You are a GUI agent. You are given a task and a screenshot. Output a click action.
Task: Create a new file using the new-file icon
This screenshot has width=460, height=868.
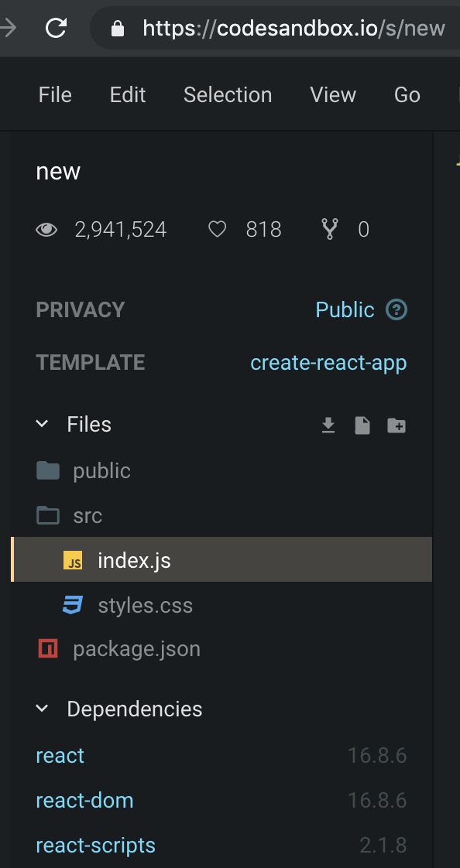(x=362, y=425)
